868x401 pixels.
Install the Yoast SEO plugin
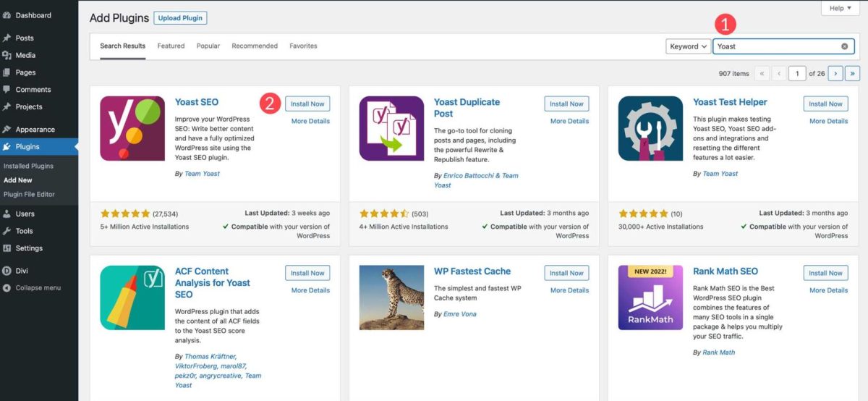(307, 104)
